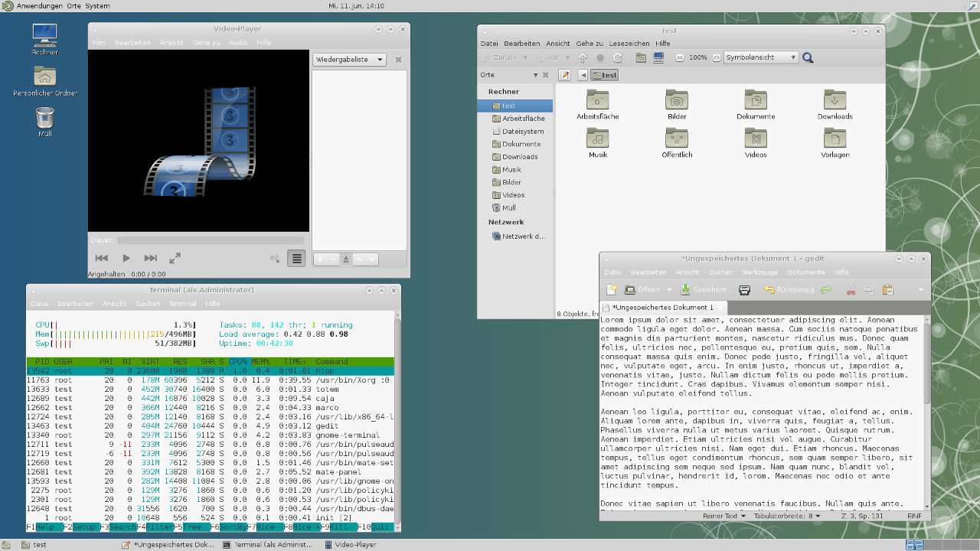Open the Musik folder
The image size is (980, 551).
click(598, 142)
